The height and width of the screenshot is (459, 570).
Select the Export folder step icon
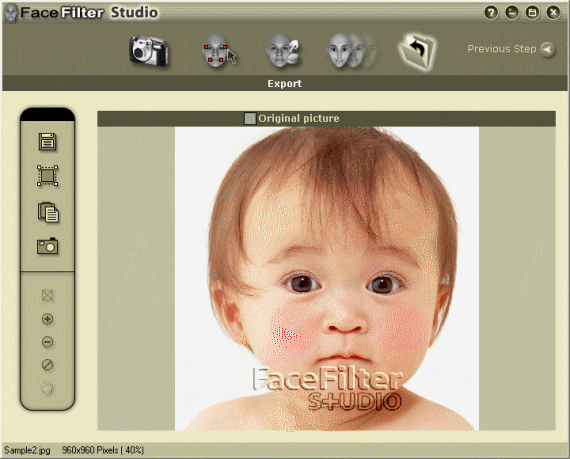pyautogui.click(x=417, y=51)
